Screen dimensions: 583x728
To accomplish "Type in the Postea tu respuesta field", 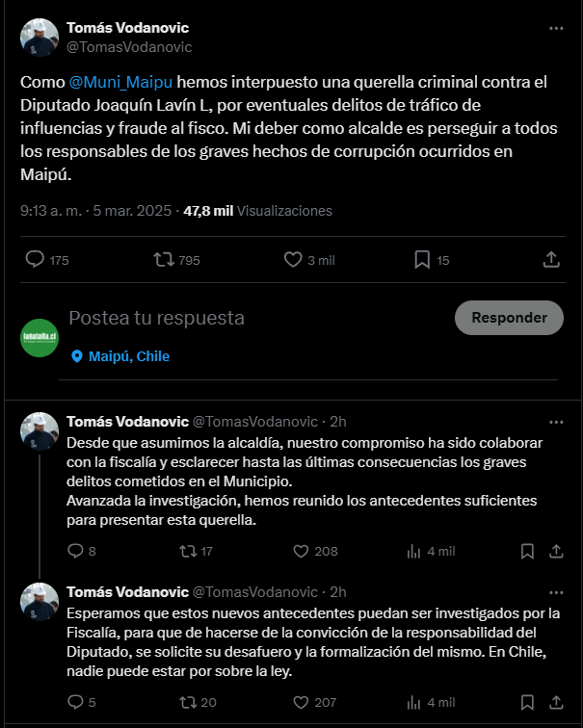I will coord(251,318).
